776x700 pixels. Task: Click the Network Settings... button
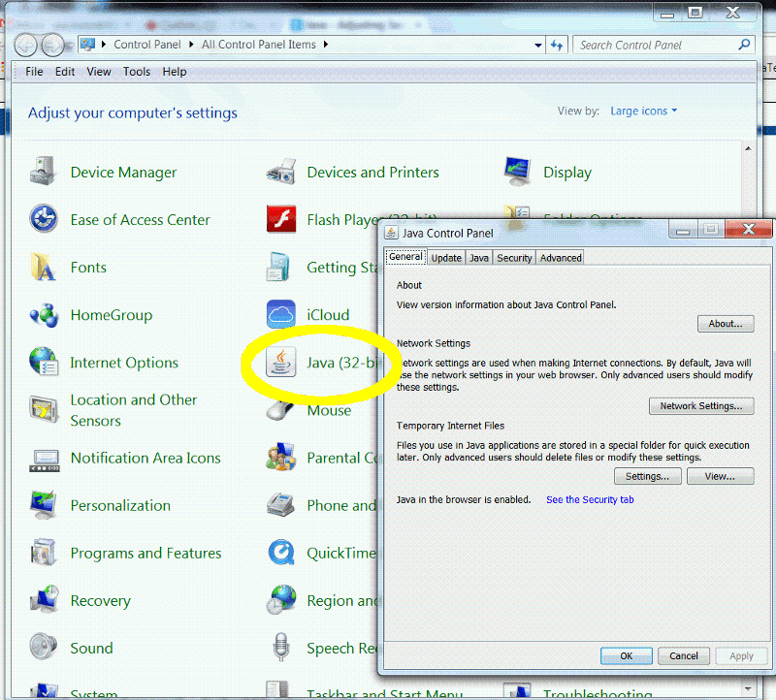pos(701,406)
